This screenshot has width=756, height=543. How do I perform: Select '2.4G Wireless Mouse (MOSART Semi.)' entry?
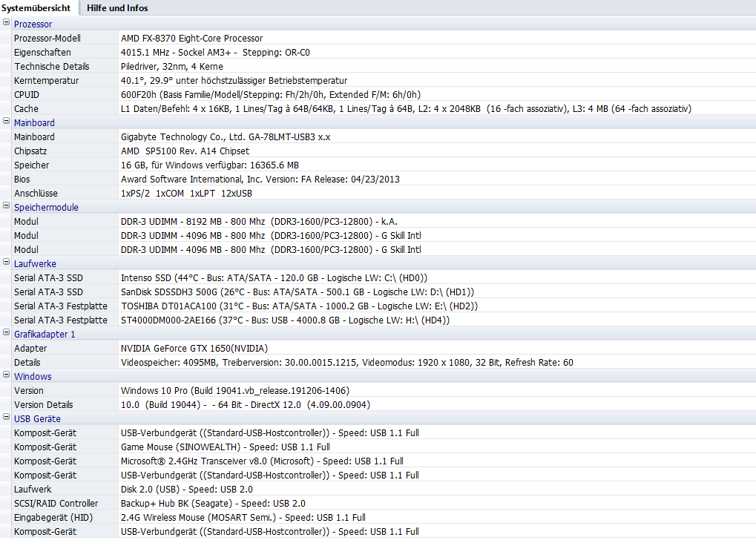[243, 518]
